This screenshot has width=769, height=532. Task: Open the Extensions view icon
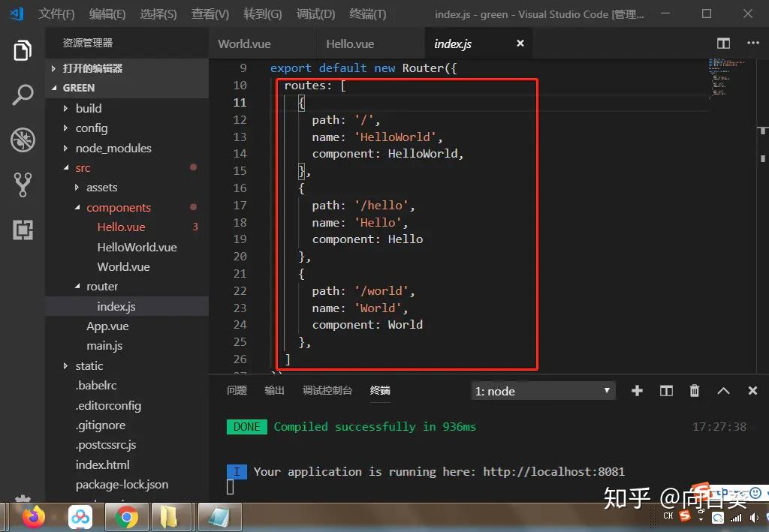[x=23, y=230]
